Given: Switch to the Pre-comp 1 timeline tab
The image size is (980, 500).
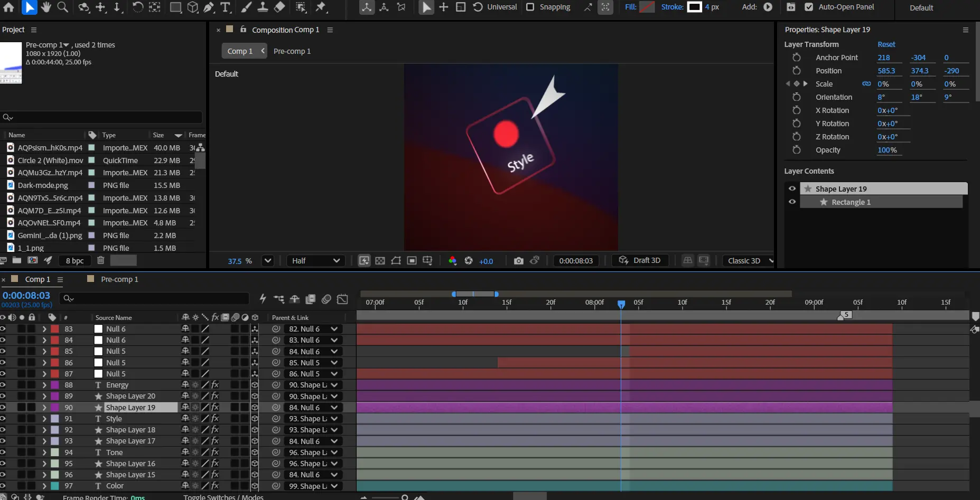Looking at the screenshot, I should (119, 279).
